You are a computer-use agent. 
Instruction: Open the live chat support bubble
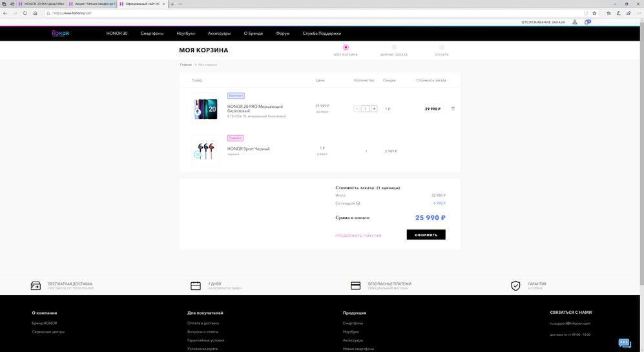coord(624,343)
